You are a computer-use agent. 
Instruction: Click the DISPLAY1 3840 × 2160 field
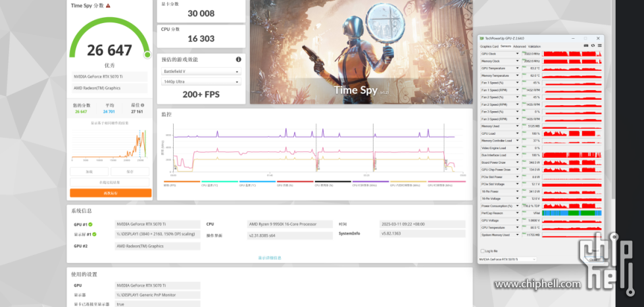coord(158,234)
